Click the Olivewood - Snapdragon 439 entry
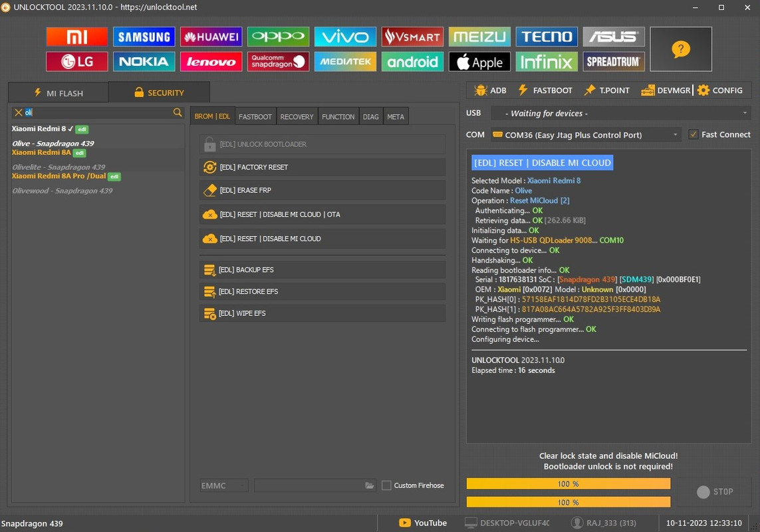Image resolution: width=760 pixels, height=532 pixels. (62, 191)
